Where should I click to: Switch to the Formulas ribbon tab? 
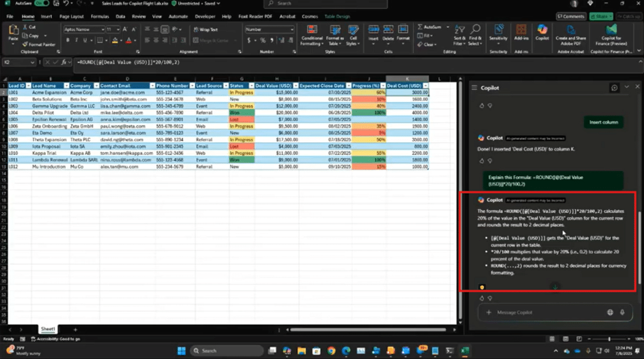click(x=99, y=17)
